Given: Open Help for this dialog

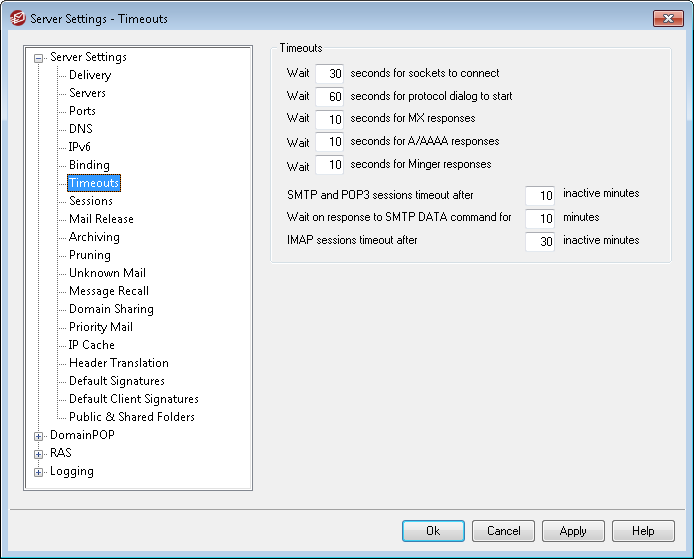Looking at the screenshot, I should point(643,531).
